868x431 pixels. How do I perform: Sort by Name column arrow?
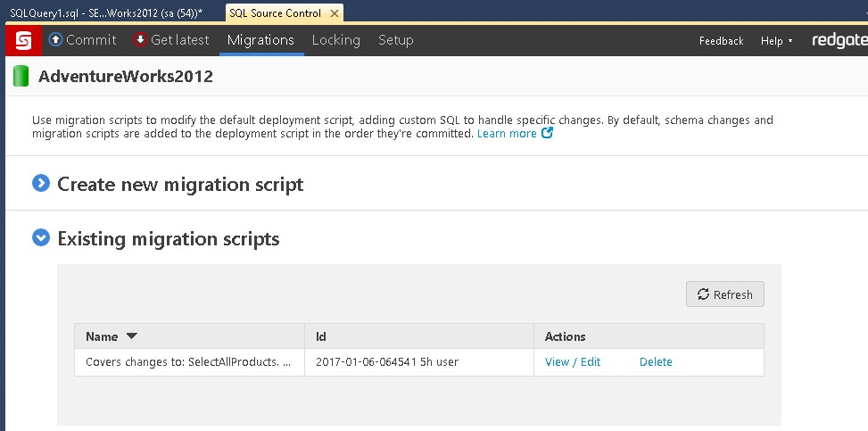click(132, 336)
